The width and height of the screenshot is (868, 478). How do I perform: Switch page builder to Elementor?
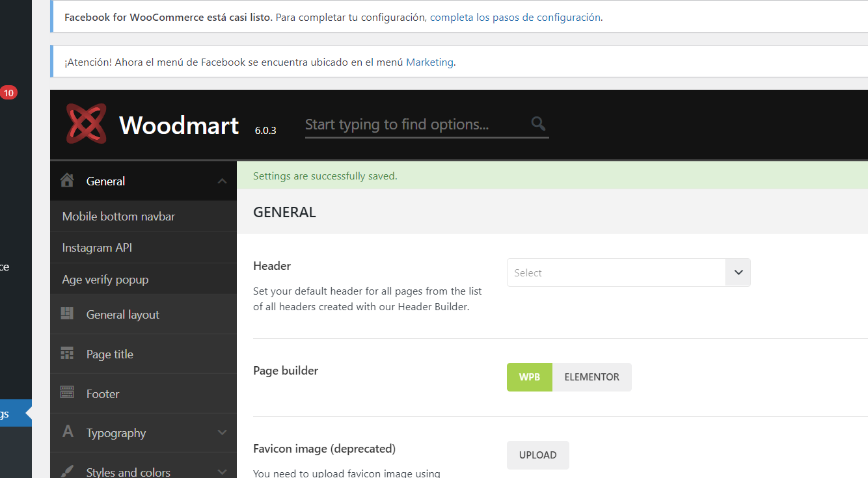tap(592, 377)
